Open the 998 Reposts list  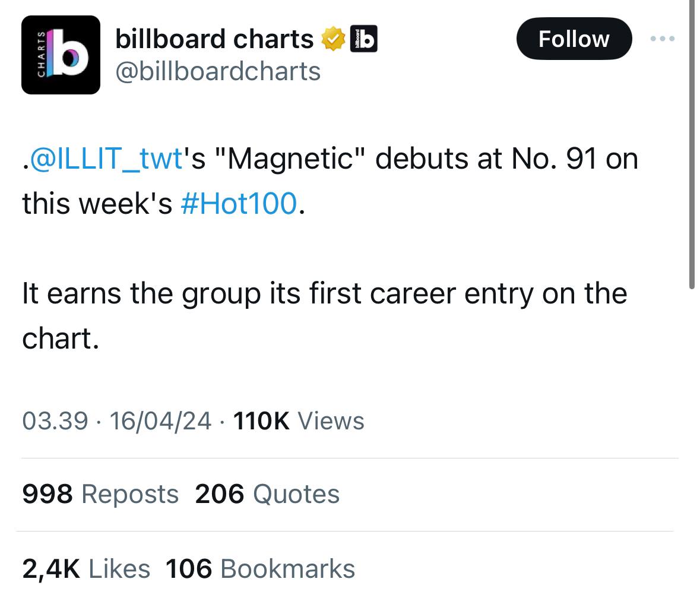[x=100, y=494]
